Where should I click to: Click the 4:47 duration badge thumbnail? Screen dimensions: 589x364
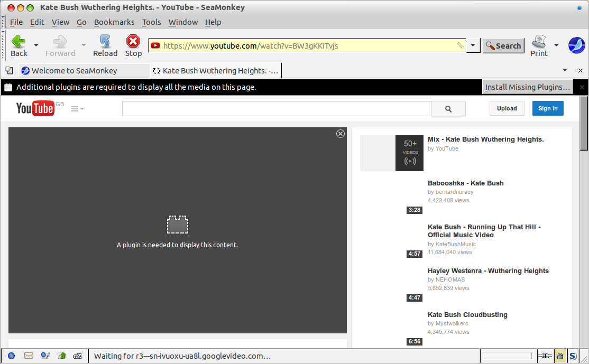pyautogui.click(x=415, y=297)
